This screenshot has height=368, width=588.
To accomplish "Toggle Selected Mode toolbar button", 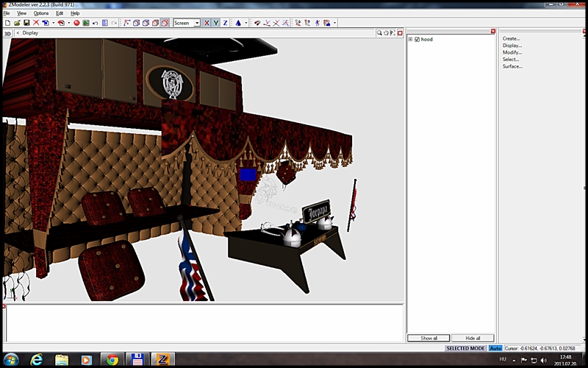I will [x=165, y=23].
